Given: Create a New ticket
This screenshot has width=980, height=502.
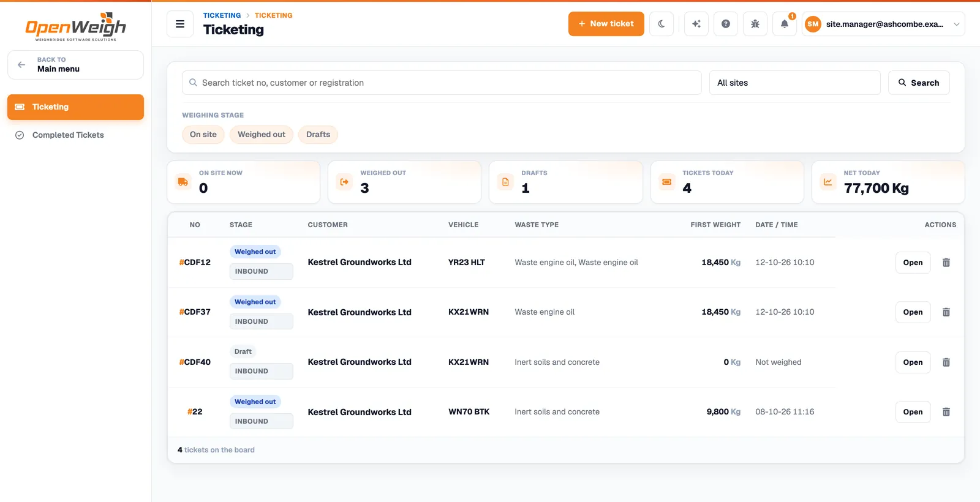Looking at the screenshot, I should point(606,24).
